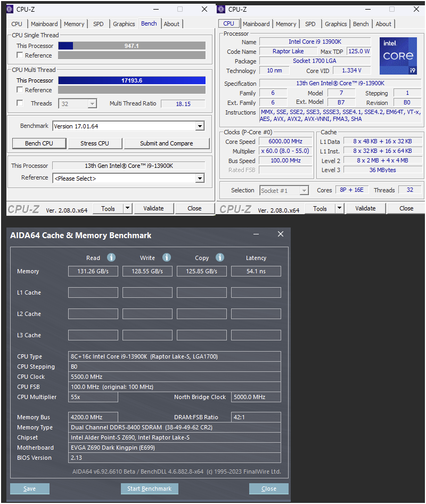
Task: Click Close button in left CPU-Z window
Action: tap(194, 208)
